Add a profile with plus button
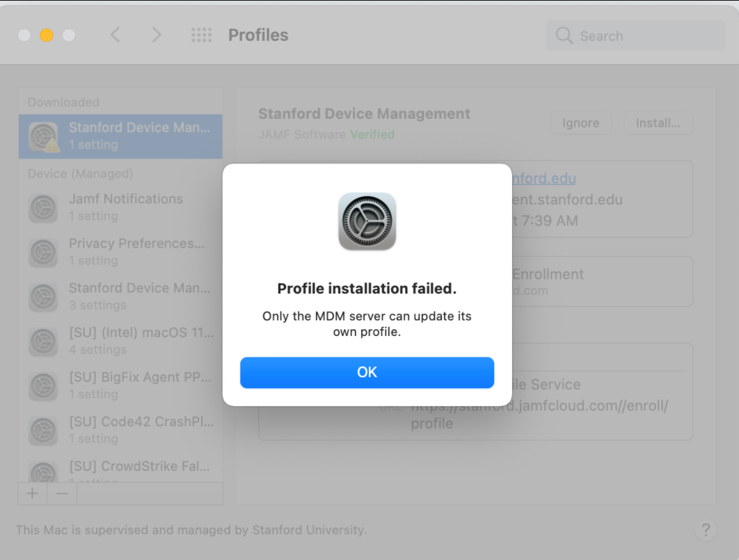Viewport: 739px width, 560px height. [32, 493]
